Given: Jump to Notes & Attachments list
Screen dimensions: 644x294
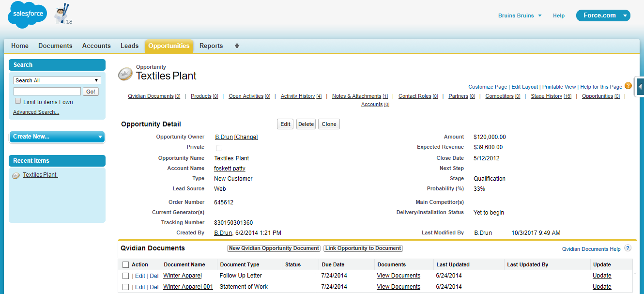Looking at the screenshot, I should click(x=360, y=96).
